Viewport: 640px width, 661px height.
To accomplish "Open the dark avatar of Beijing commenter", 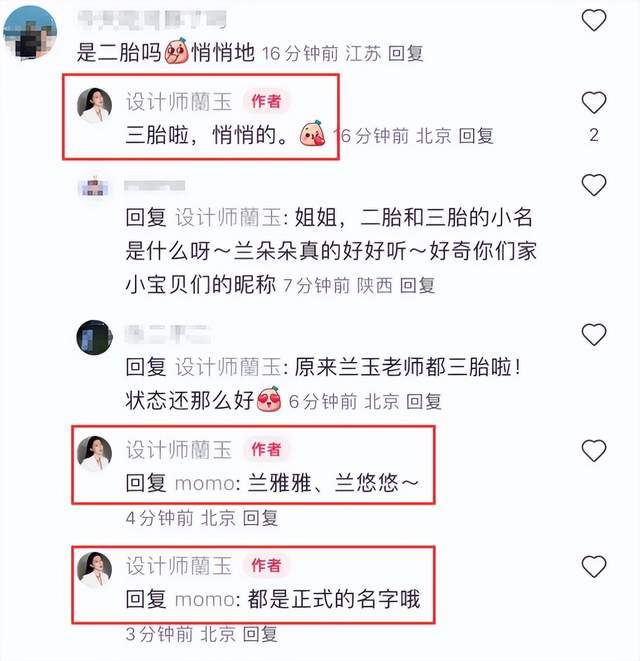I will (94, 337).
